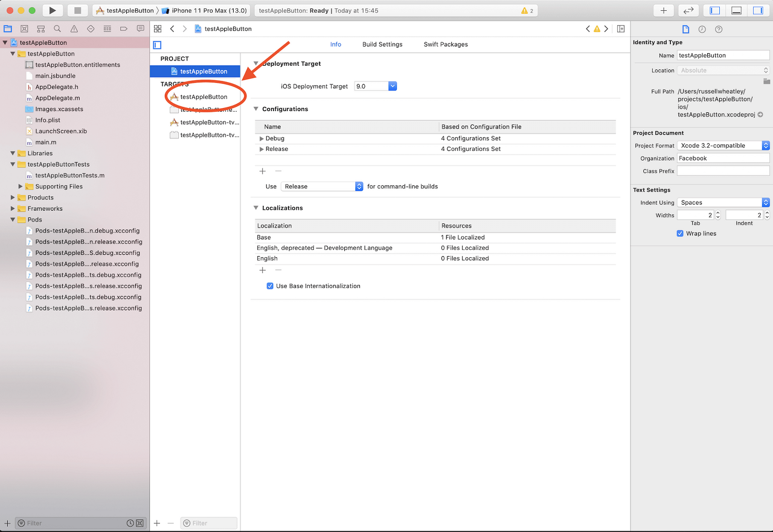The image size is (773, 532).
Task: Expand the Supporting Files folder
Action: (x=21, y=187)
